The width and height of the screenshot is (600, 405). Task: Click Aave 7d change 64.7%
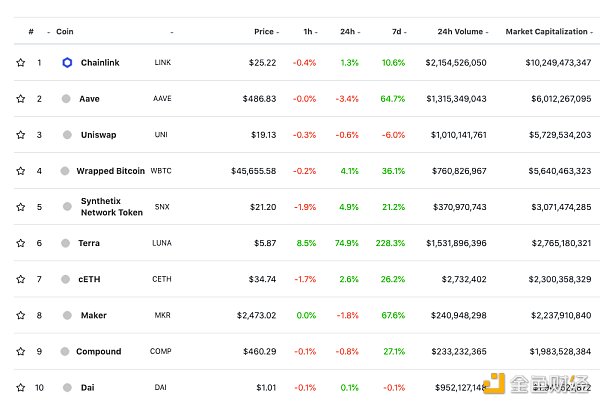point(393,99)
